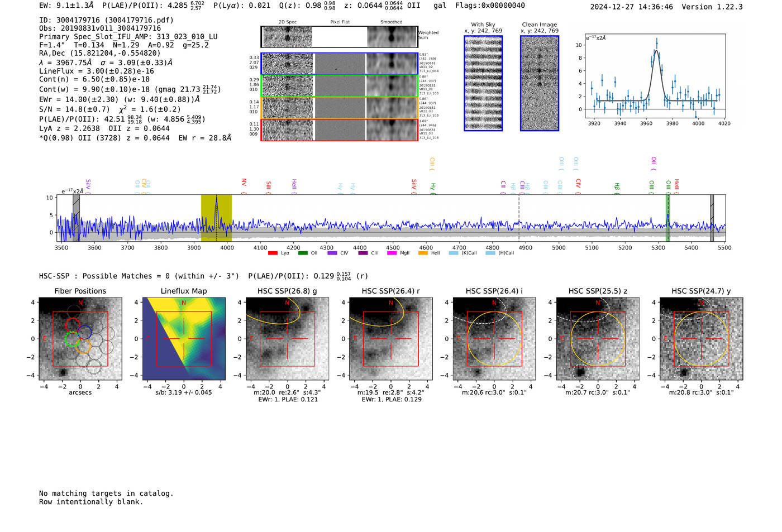Click the RA,Dec coordinates line
Image resolution: width=782 pixels, height=532 pixels.
(100, 54)
